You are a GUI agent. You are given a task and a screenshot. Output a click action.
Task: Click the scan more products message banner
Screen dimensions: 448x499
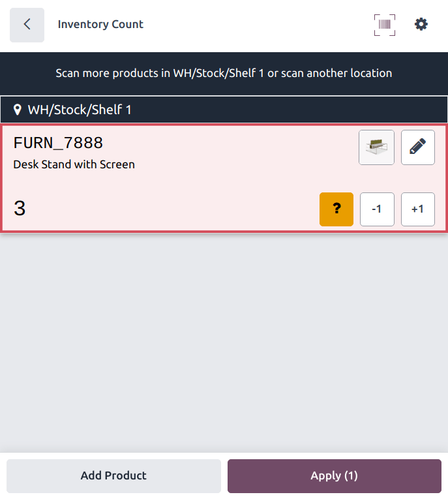224,73
